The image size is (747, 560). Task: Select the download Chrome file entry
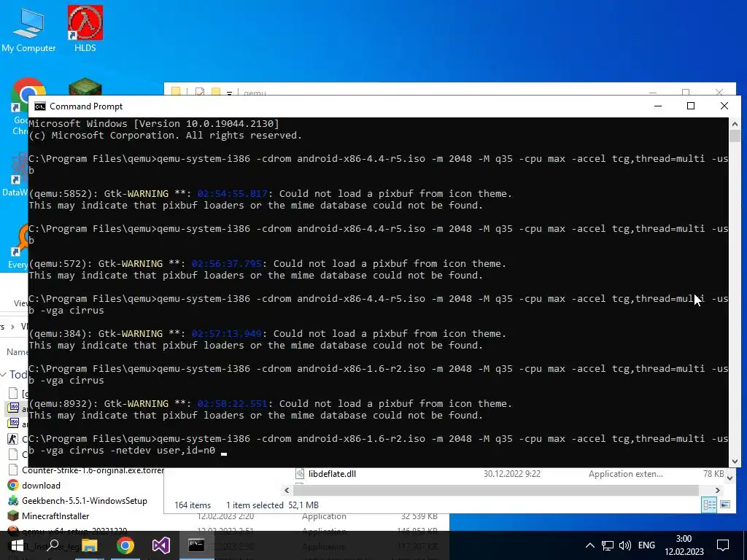click(x=41, y=486)
